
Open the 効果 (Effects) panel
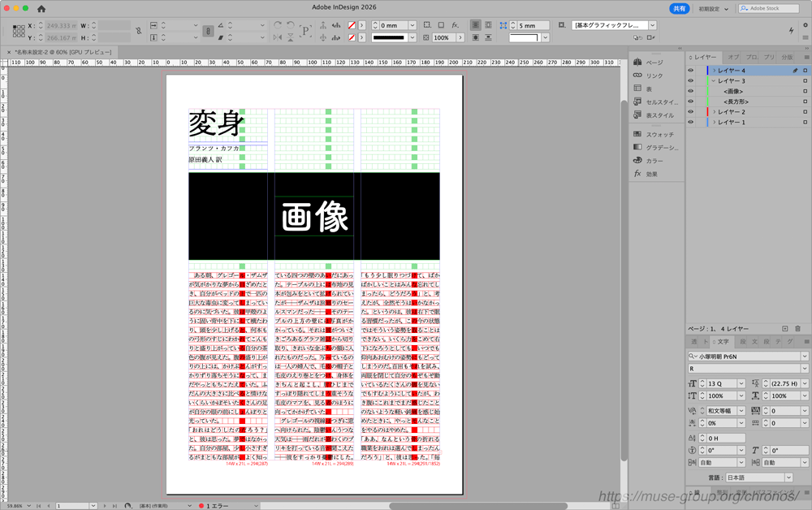(652, 174)
